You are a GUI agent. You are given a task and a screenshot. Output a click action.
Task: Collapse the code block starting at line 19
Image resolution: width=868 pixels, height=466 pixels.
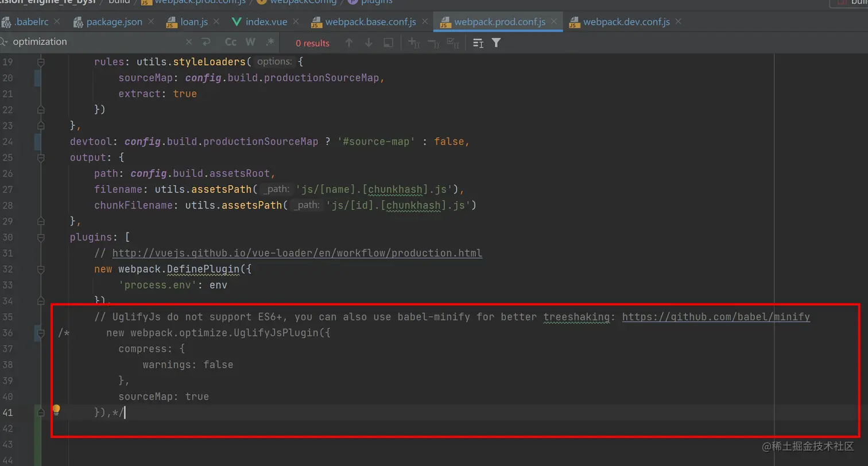tap(41, 61)
